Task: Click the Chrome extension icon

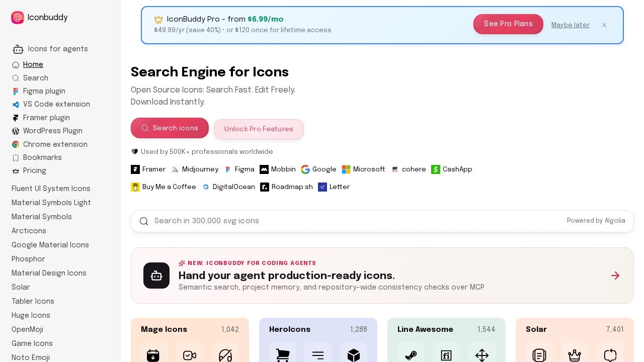Action: (16, 144)
